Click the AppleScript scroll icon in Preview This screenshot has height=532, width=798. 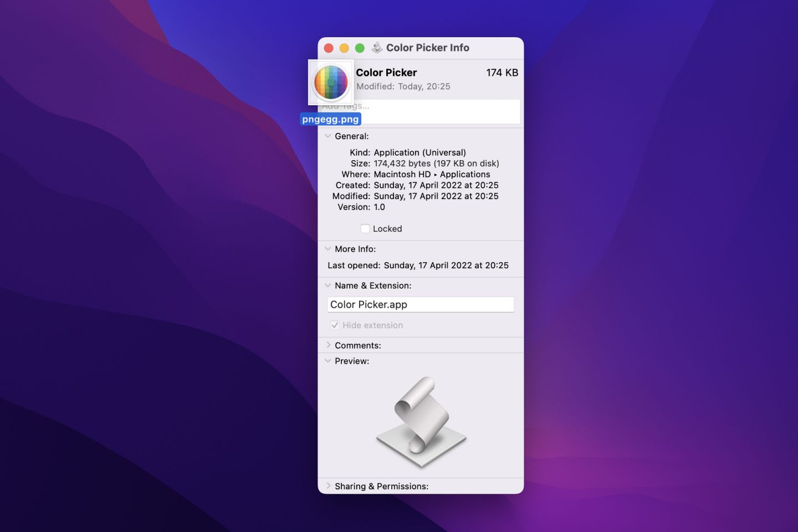click(421, 421)
